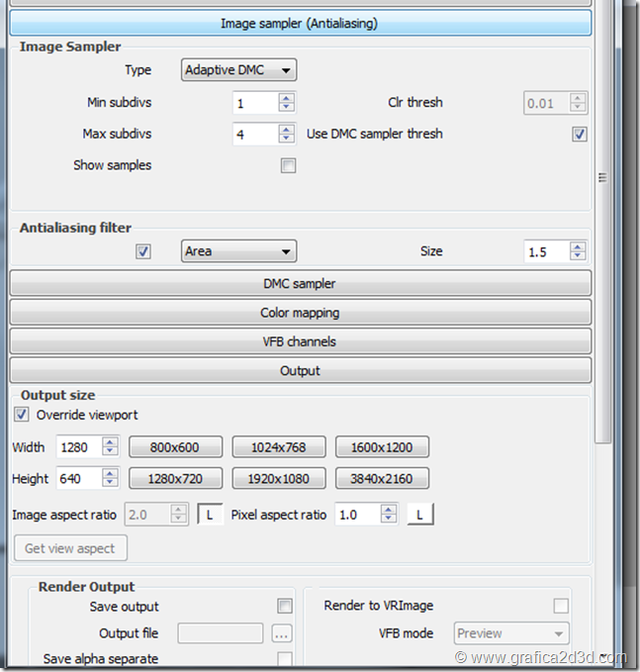
Task: Open the VFB mode Preview dropdown
Action: [x=511, y=633]
